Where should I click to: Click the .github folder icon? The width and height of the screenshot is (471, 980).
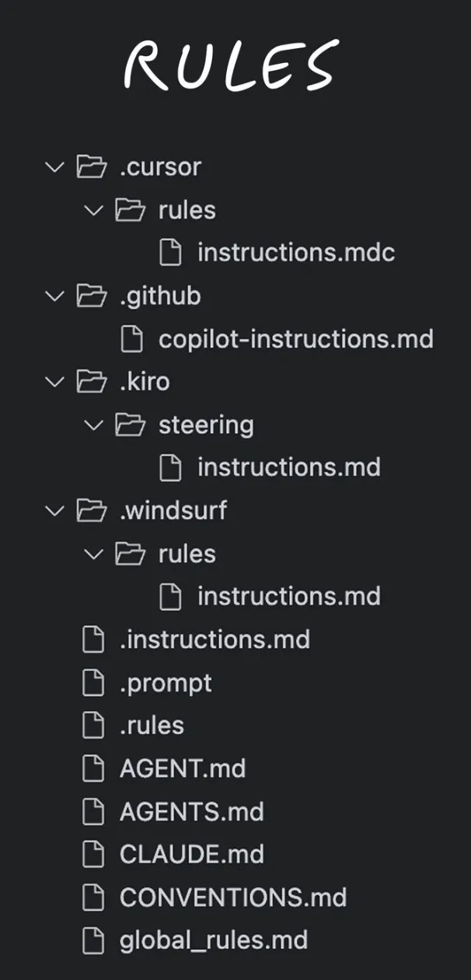[x=92, y=296]
